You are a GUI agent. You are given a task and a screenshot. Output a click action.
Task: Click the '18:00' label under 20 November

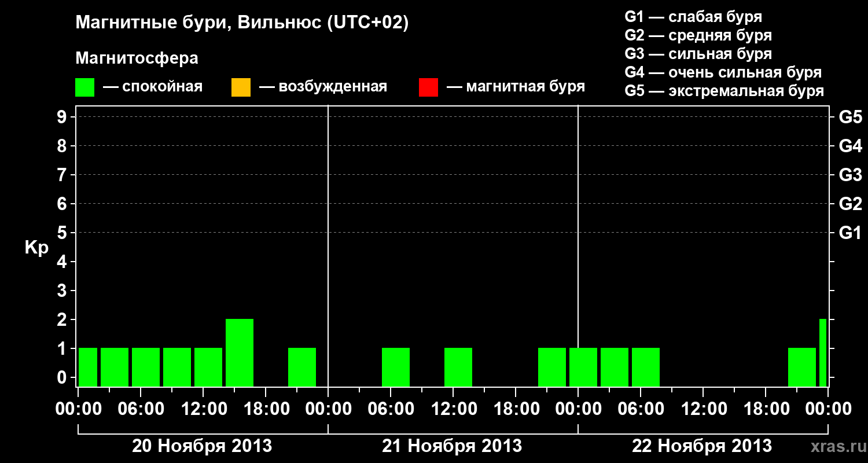tap(266, 409)
